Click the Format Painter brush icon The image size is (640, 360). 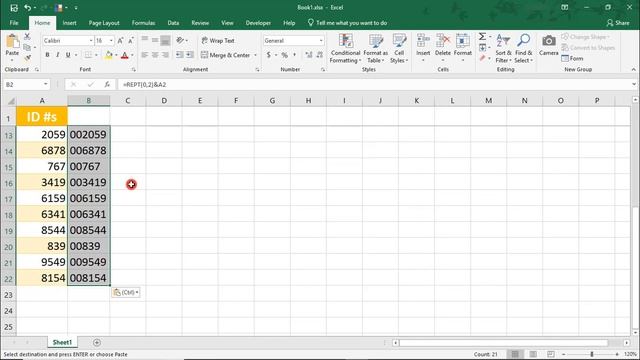[x=27, y=58]
